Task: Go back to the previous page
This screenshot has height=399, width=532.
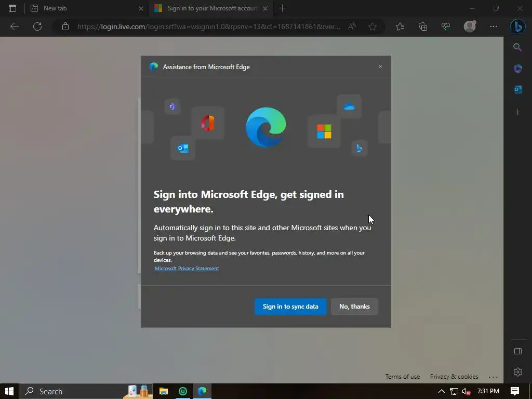Action: point(15,26)
